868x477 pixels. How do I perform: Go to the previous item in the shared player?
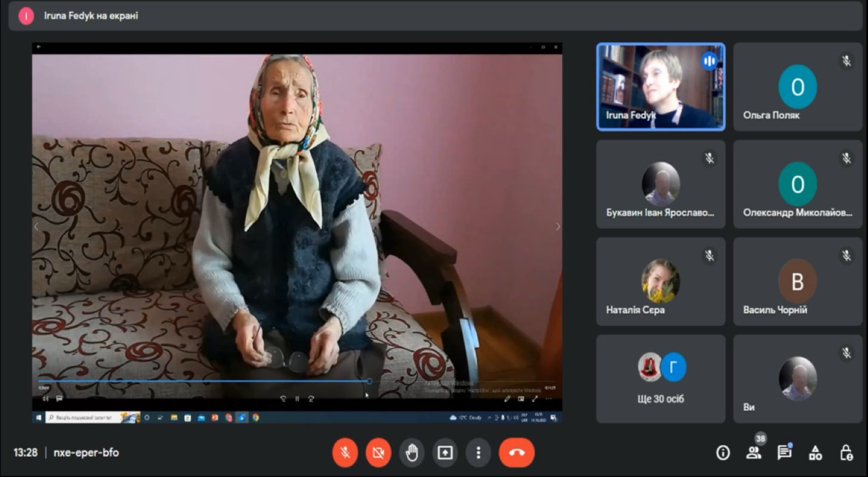click(x=36, y=227)
